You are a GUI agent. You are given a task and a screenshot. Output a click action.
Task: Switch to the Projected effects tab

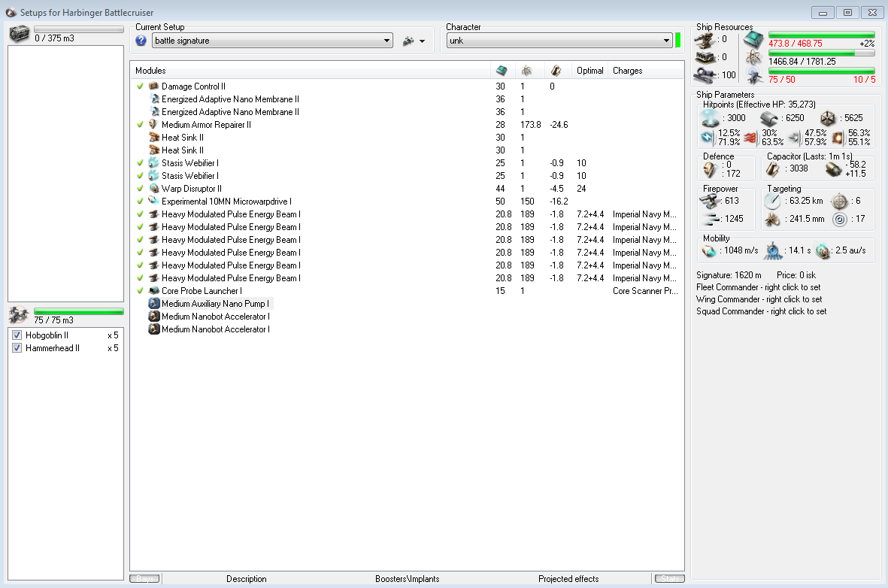coord(568,579)
